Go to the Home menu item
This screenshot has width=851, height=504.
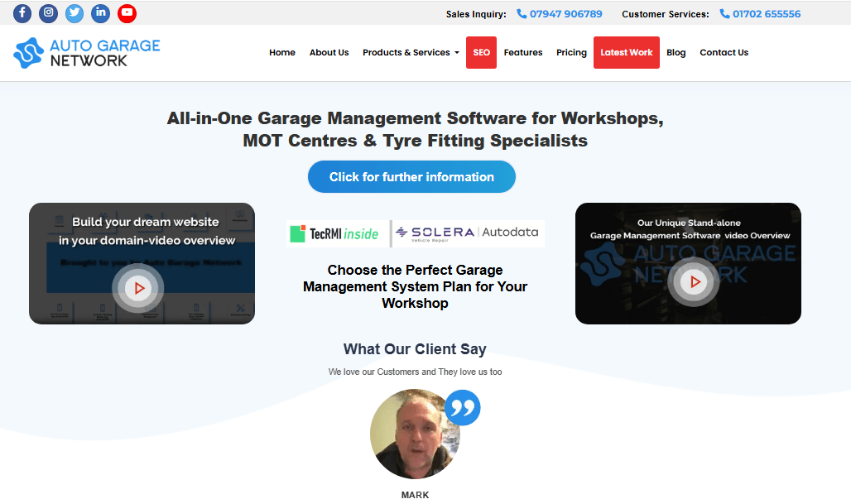(282, 52)
